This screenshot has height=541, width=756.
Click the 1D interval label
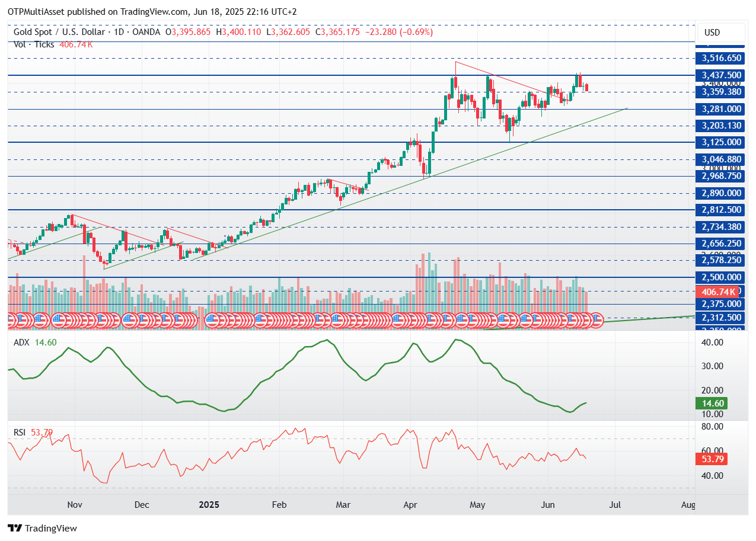[x=117, y=32]
